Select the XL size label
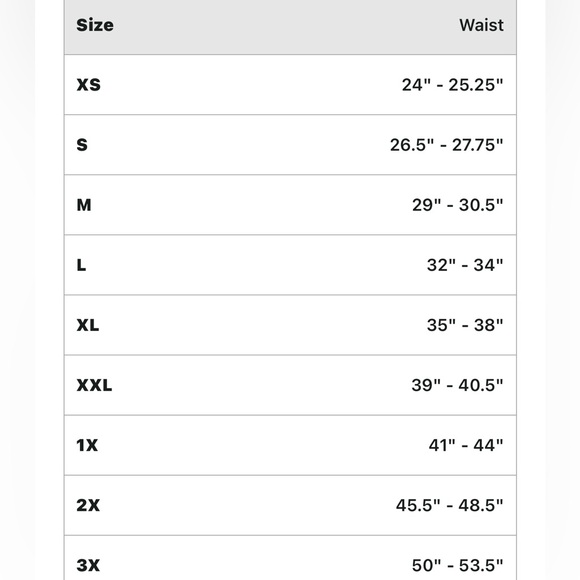 pyautogui.click(x=88, y=325)
